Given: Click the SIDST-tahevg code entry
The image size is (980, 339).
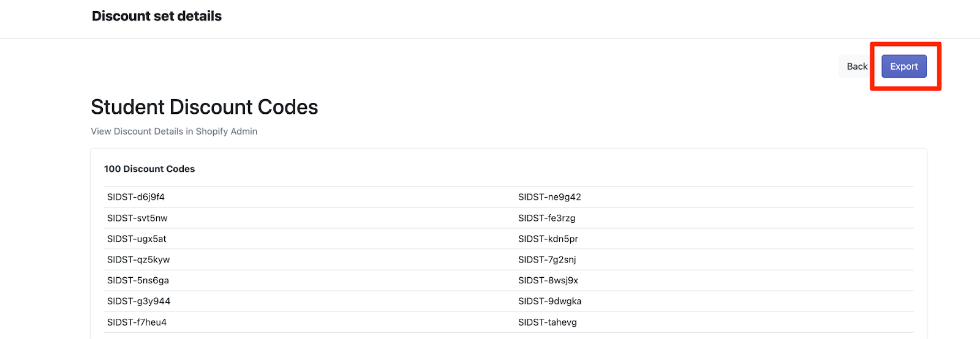Looking at the screenshot, I should [x=547, y=322].
